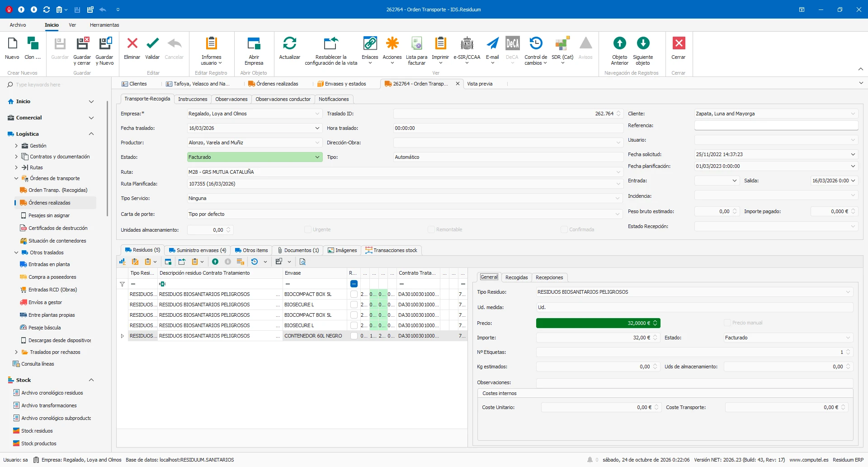This screenshot has height=467, width=868.
Task: Enable the Confirmada checkbox
Action: pyautogui.click(x=564, y=229)
